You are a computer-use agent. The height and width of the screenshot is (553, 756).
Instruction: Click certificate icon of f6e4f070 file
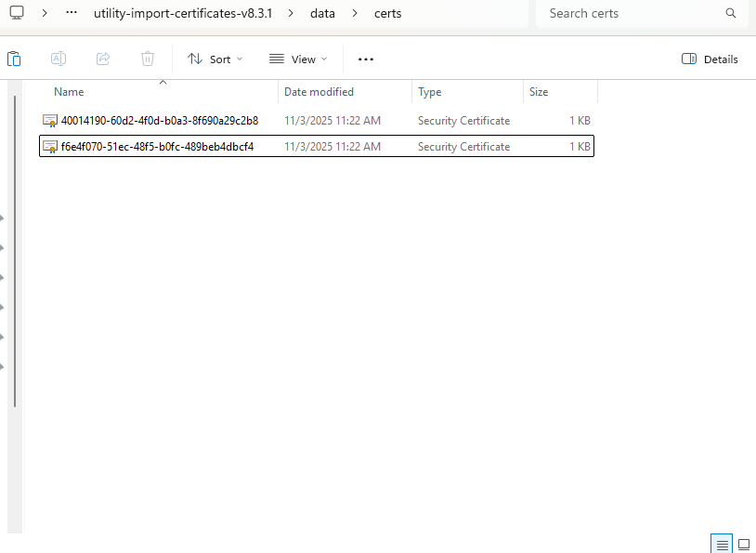(50, 147)
